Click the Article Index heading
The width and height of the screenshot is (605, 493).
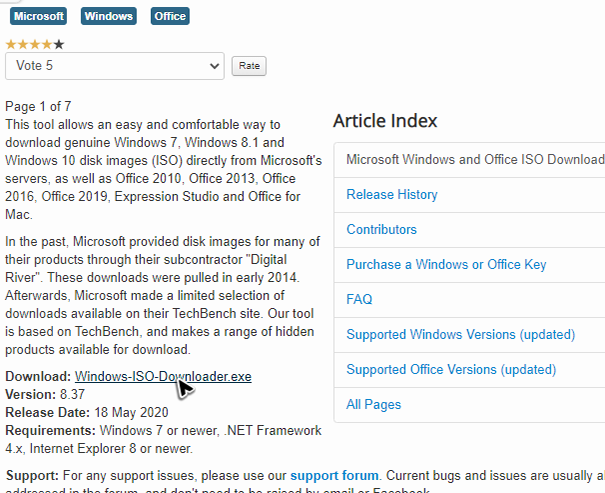(x=385, y=121)
